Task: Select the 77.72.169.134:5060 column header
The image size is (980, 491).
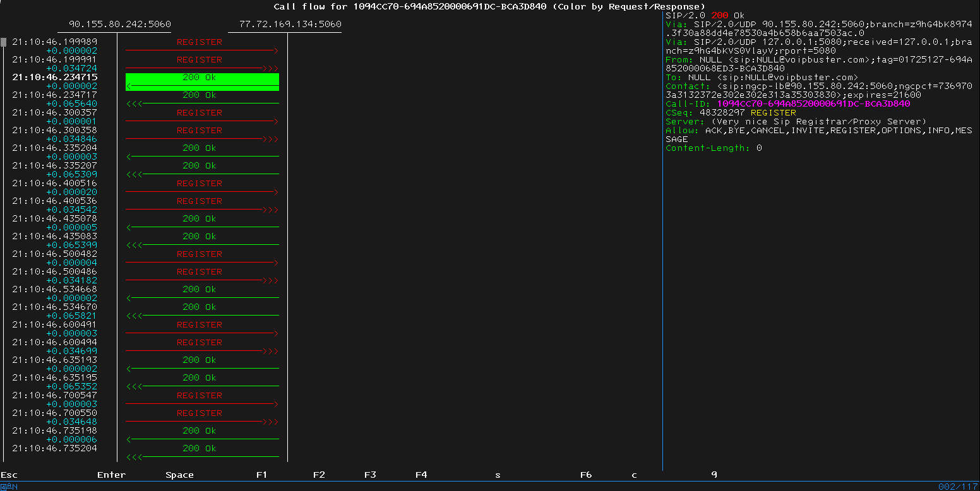Action: pos(290,25)
